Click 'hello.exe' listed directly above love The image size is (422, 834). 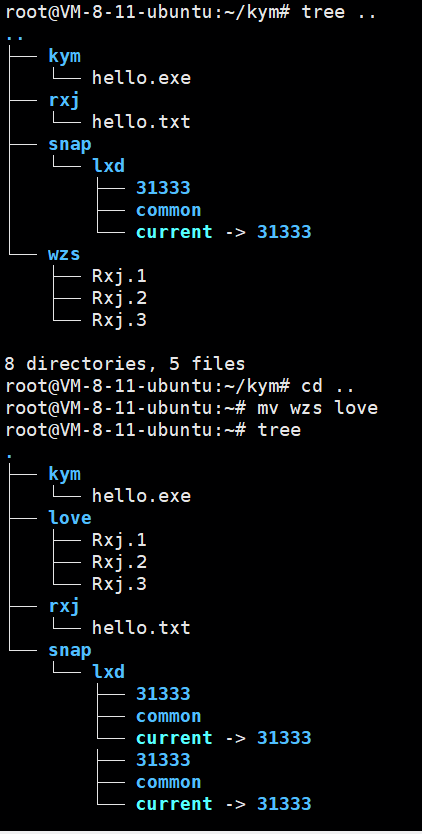141,496
